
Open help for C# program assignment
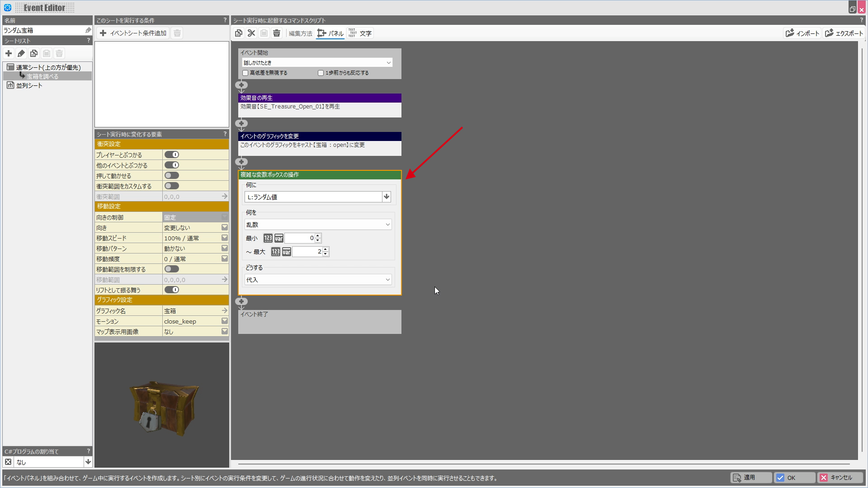(x=89, y=451)
